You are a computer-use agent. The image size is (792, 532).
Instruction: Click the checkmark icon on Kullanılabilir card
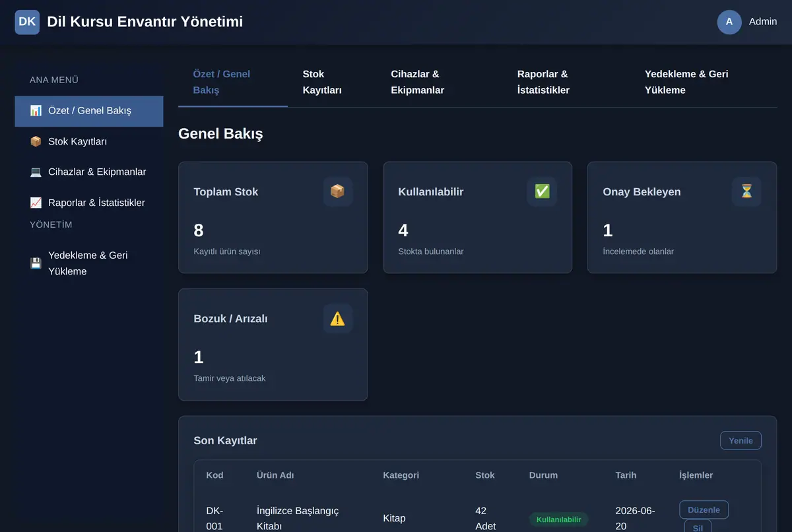542,191
